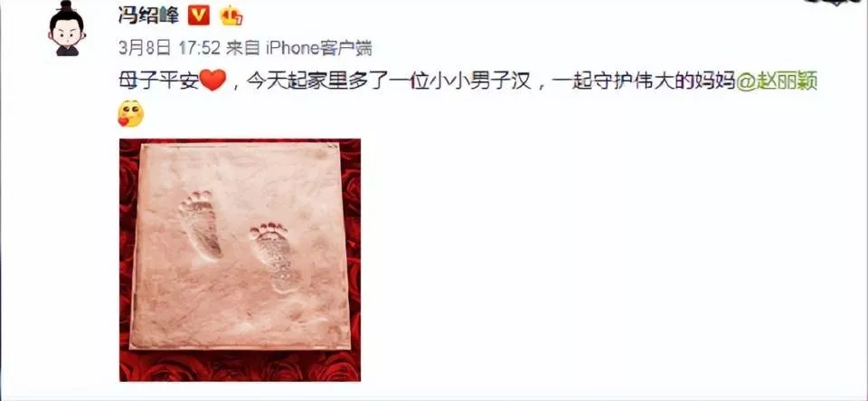Click the orange V verified badge
This screenshot has width=868, height=401.
click(x=199, y=16)
